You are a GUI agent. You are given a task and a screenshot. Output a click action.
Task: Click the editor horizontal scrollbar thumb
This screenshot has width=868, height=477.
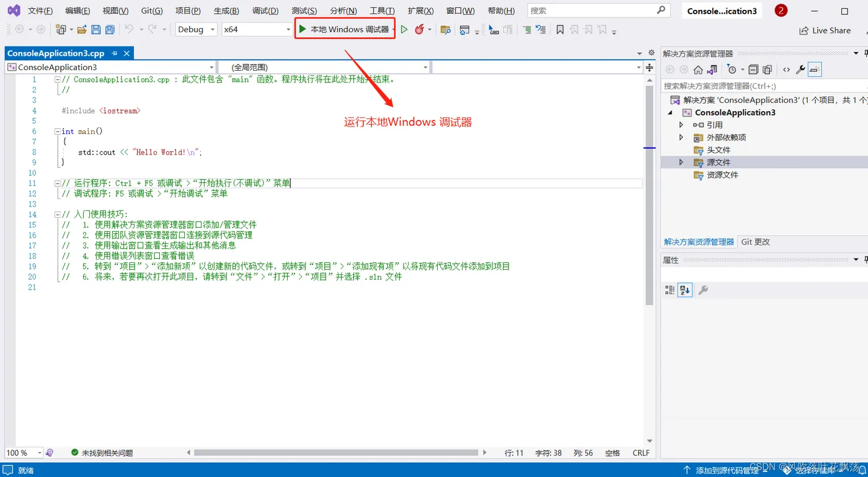coord(337,453)
